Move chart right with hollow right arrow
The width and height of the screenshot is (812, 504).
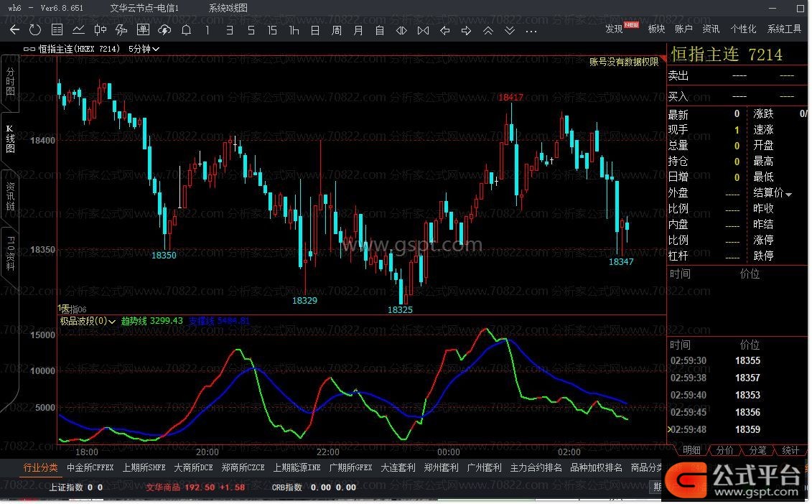pyautogui.click(x=466, y=31)
